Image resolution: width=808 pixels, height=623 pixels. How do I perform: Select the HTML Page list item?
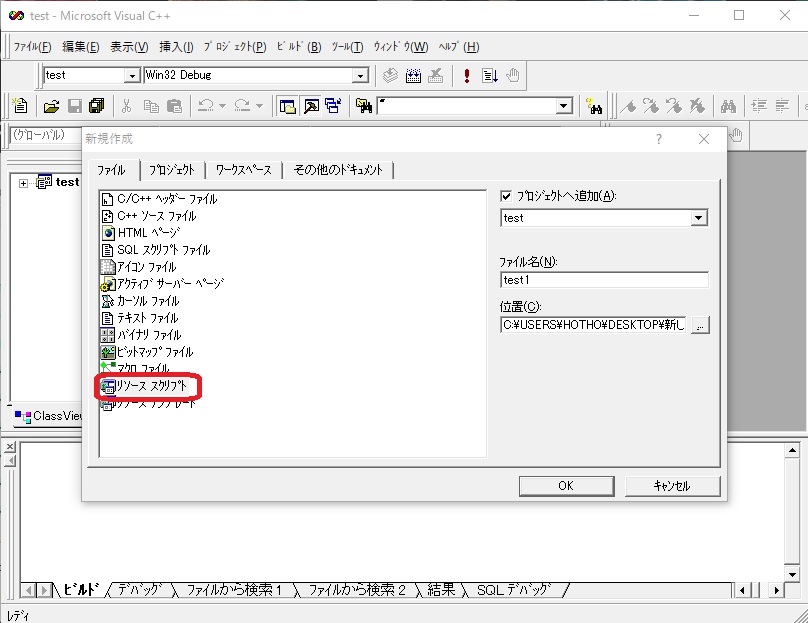[141, 233]
